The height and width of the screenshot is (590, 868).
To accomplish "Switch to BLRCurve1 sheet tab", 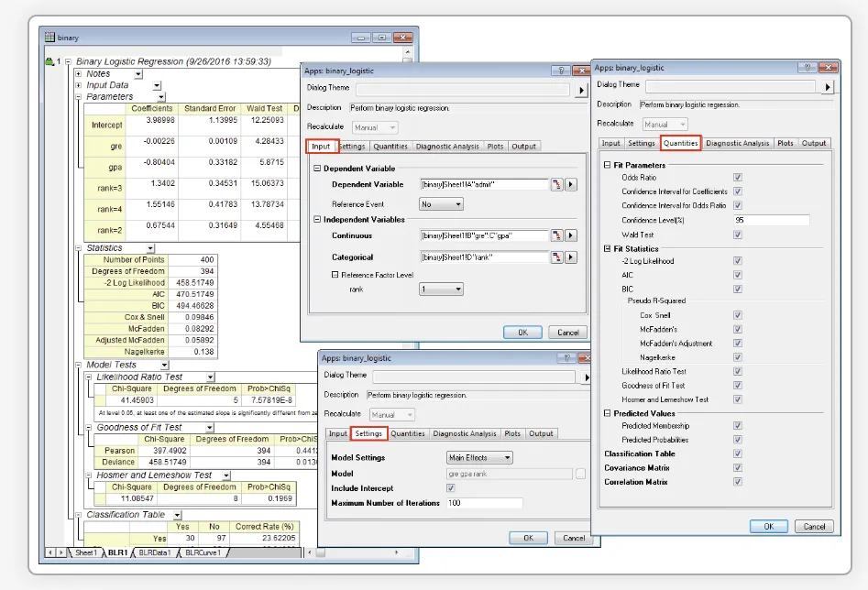I will 203,552.
